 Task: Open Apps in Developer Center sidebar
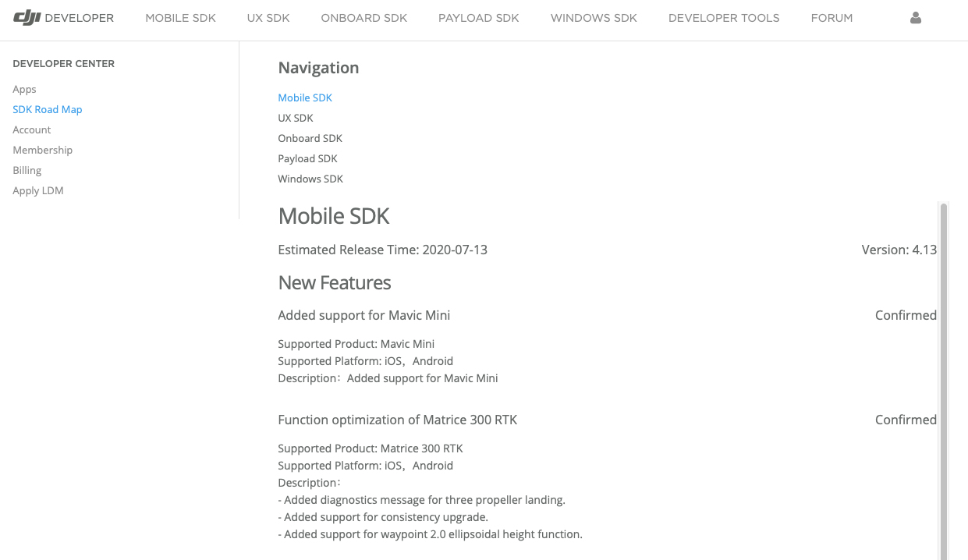(x=24, y=89)
